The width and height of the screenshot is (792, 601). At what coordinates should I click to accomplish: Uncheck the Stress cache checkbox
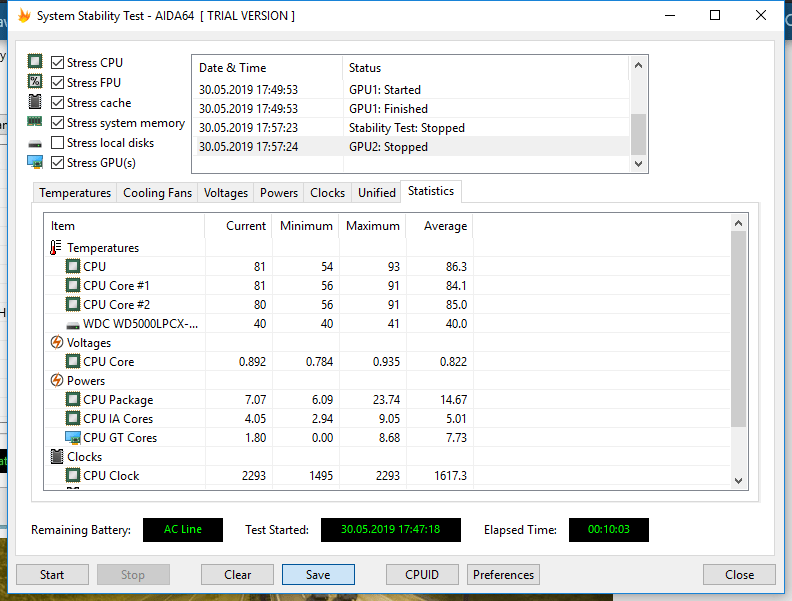click(x=58, y=103)
